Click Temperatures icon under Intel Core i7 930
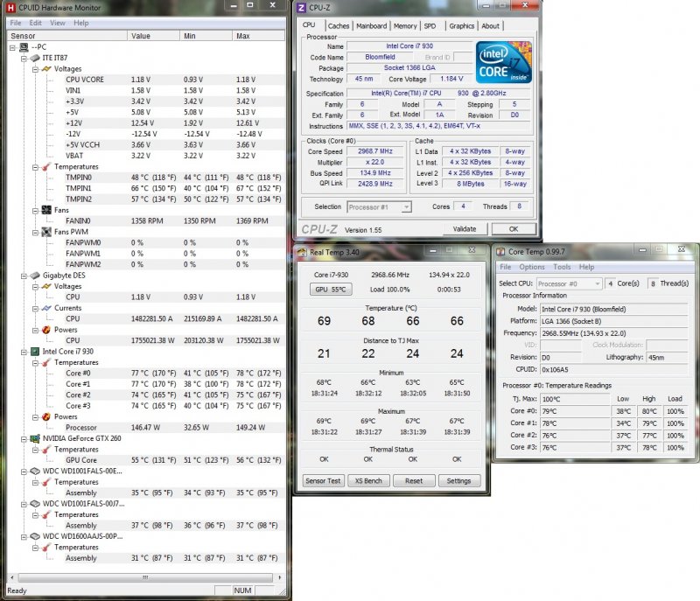The height and width of the screenshot is (601, 700). (46, 363)
